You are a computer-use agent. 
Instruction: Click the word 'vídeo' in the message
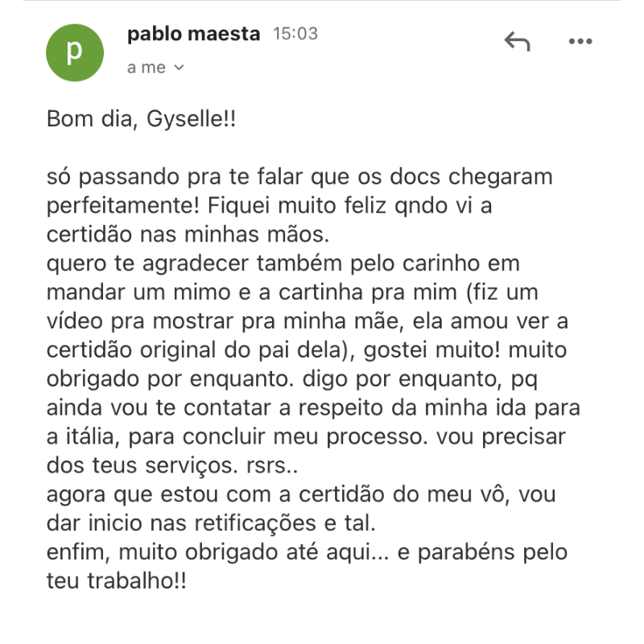coord(74,321)
